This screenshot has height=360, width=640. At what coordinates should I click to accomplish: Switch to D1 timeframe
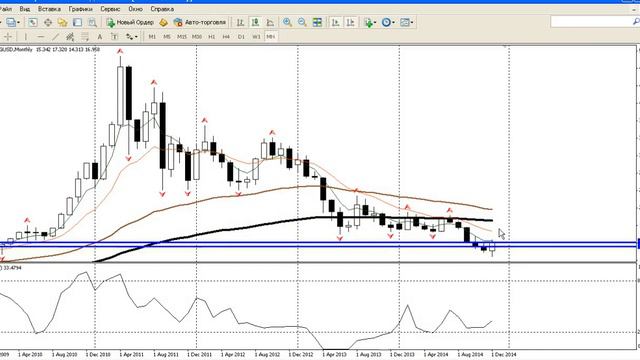point(241,37)
